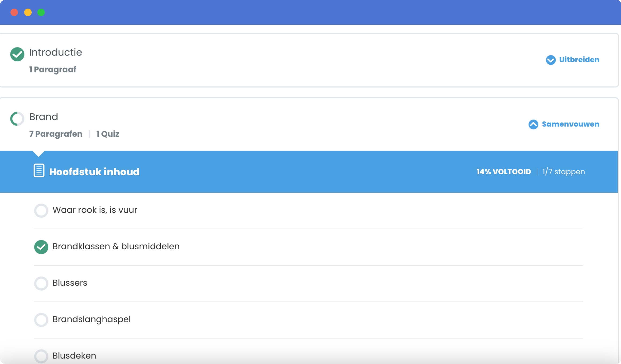The height and width of the screenshot is (364, 621).
Task: Click the empty circle beside Blusdeken
Action: pyautogui.click(x=41, y=356)
